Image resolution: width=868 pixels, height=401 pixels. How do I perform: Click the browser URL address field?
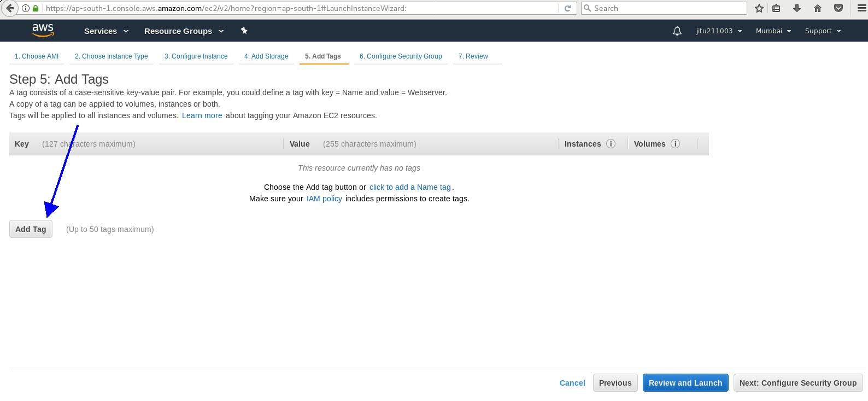click(301, 8)
